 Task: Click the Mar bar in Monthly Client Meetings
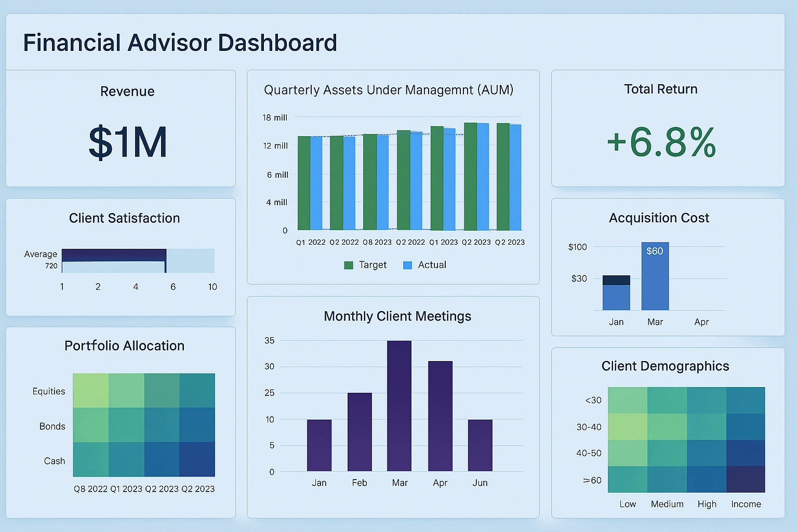point(399,405)
